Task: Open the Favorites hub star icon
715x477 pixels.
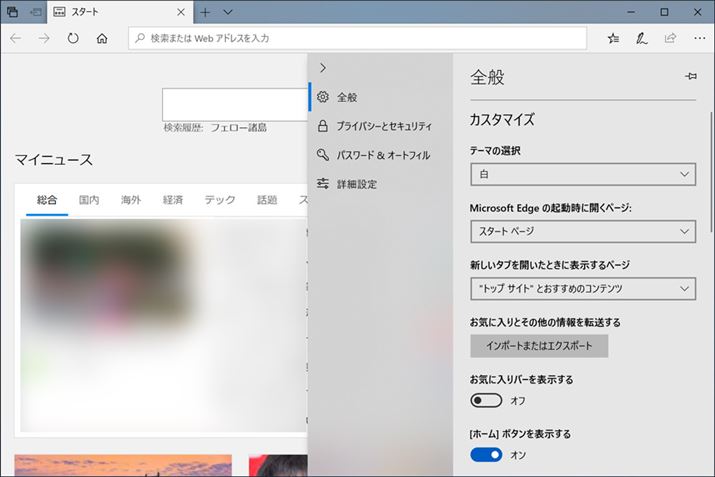Action: pos(613,38)
